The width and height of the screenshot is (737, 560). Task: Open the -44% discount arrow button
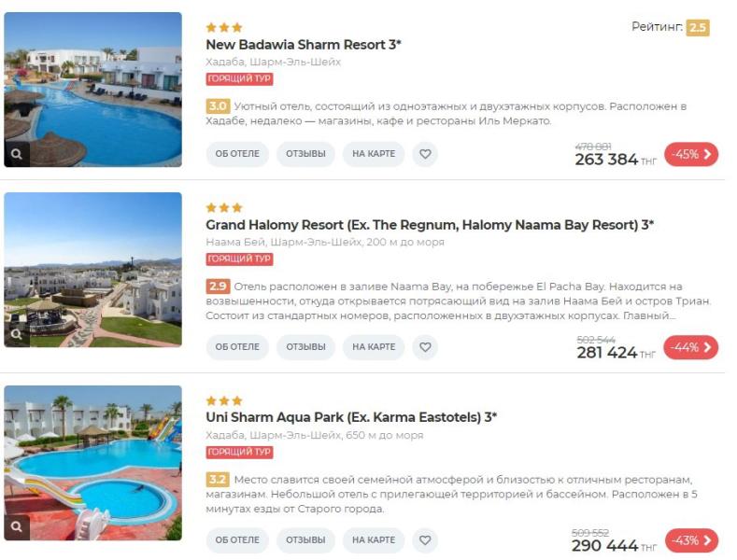[691, 347]
